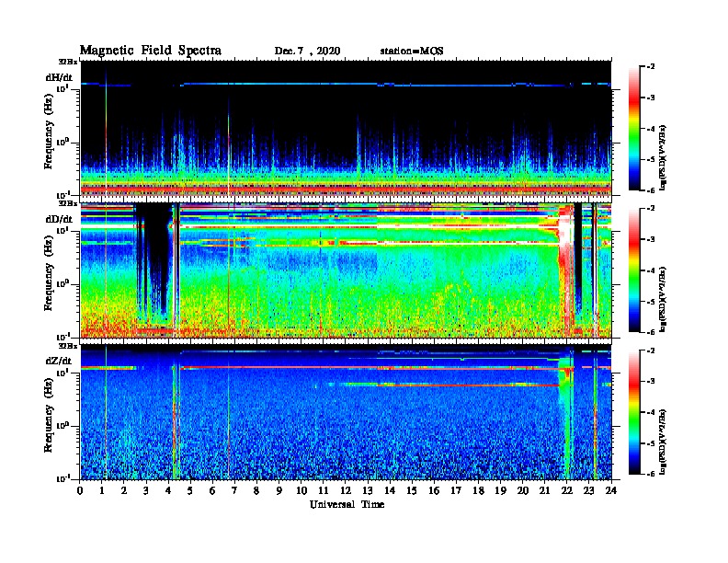Viewport: 728px width, 563px height.
Task: Click hour tick label '18' on time axis
Action: [478, 491]
